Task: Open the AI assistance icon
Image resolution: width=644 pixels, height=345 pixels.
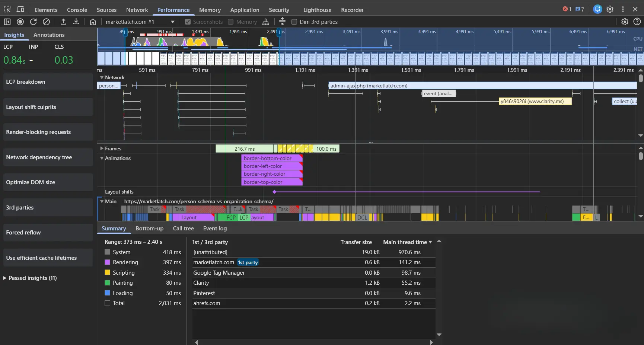Action: (597, 9)
